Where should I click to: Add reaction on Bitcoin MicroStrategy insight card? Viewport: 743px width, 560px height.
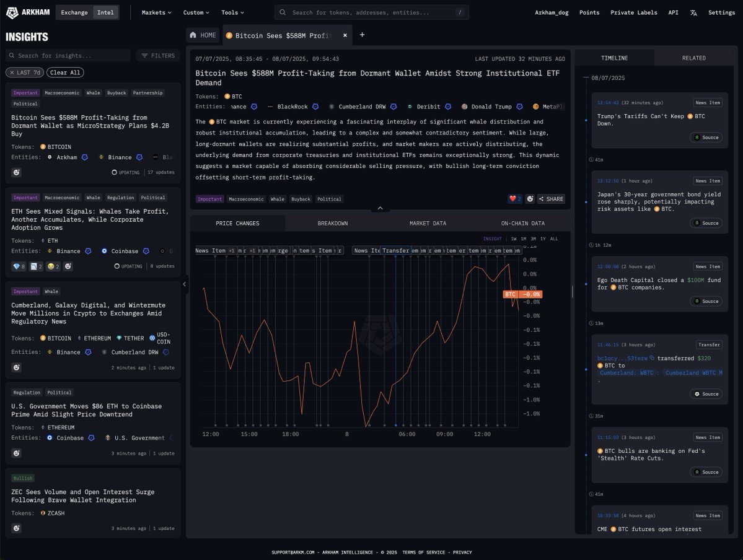17,172
